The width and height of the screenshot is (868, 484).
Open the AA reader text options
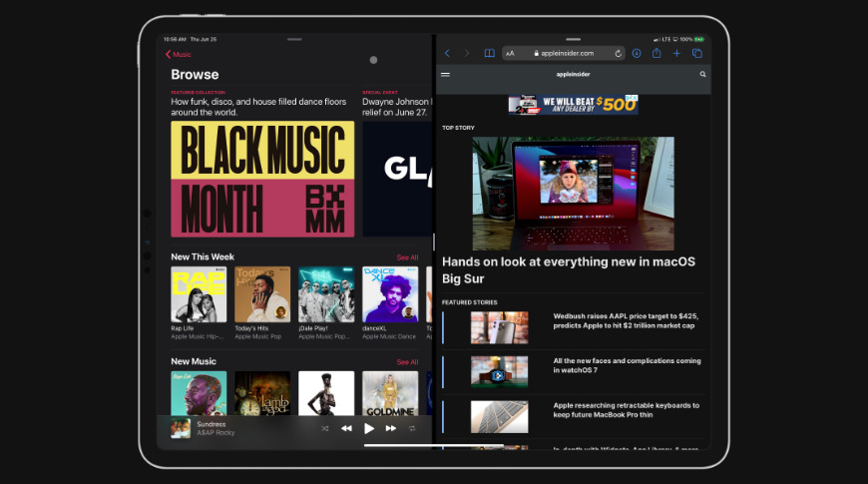pyautogui.click(x=511, y=53)
